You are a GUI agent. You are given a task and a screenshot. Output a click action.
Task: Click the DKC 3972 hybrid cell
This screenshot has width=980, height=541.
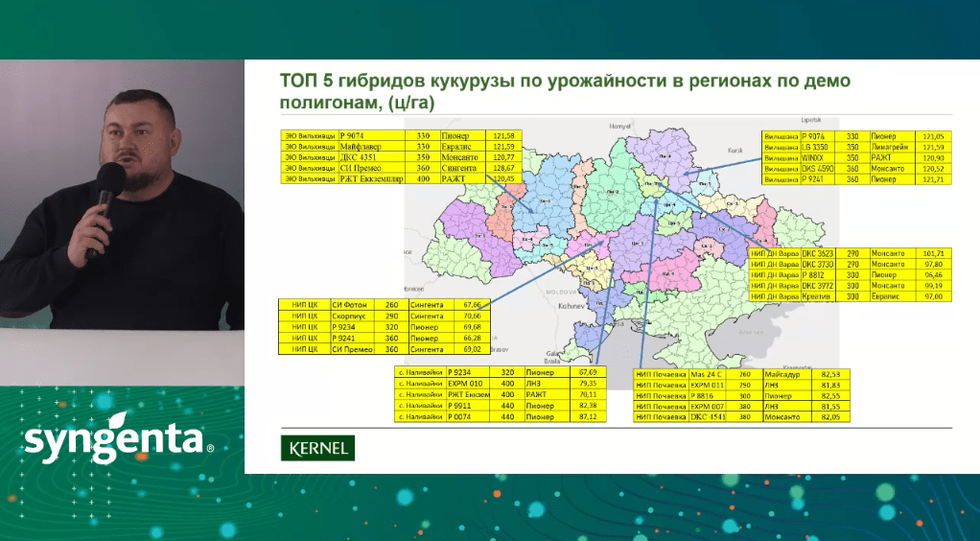pyautogui.click(x=818, y=285)
